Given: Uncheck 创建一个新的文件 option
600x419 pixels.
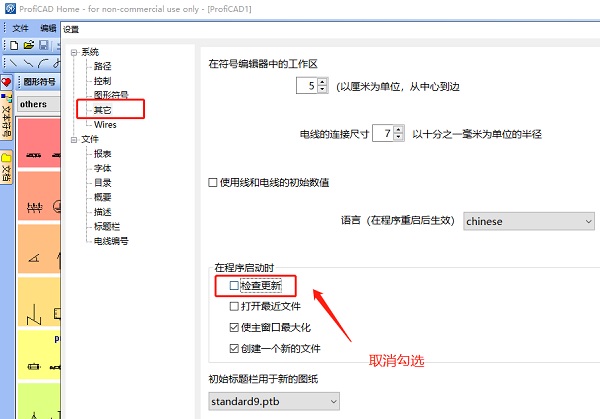Looking at the screenshot, I should 235,349.
